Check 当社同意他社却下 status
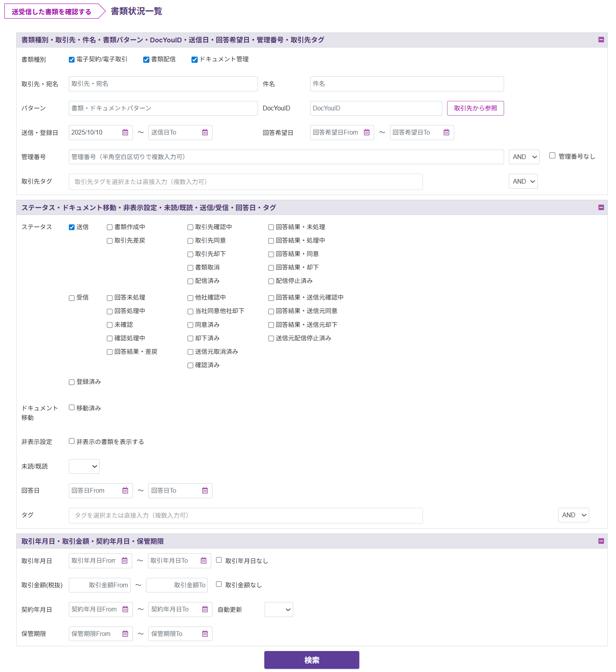The width and height of the screenshot is (616, 672). (190, 311)
